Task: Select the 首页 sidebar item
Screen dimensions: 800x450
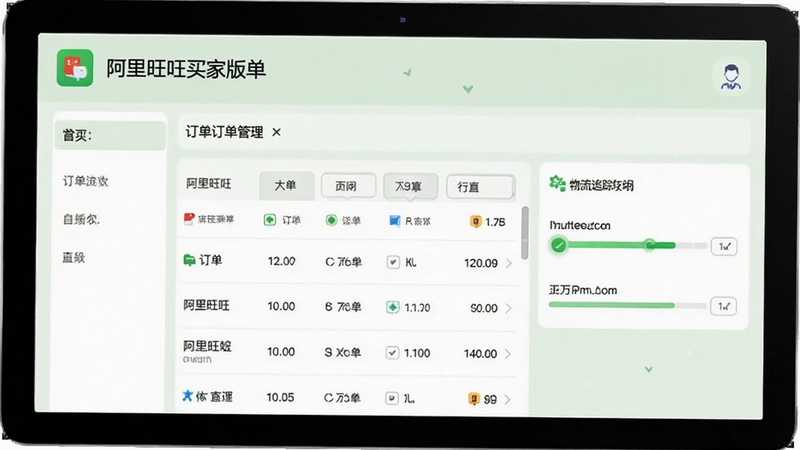Action: [x=110, y=136]
